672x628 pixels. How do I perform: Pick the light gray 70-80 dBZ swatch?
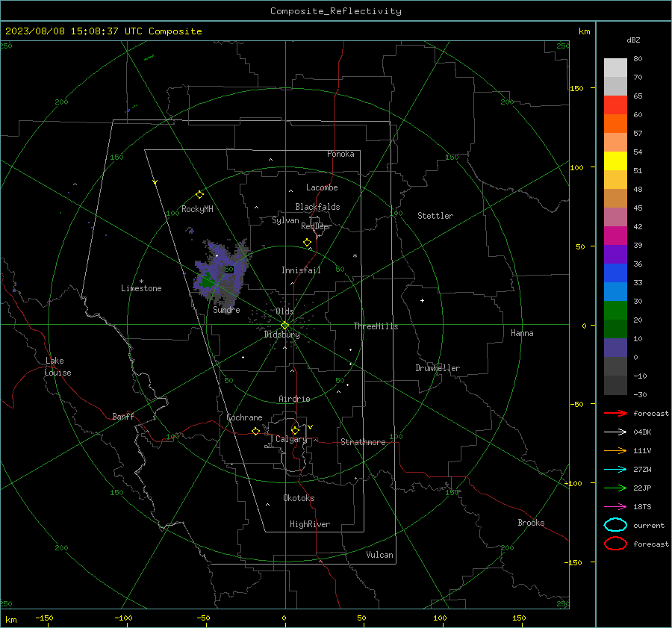(615, 68)
